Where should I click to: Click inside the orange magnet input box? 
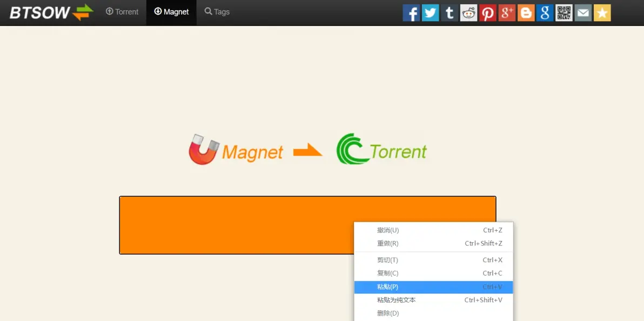tap(232, 224)
